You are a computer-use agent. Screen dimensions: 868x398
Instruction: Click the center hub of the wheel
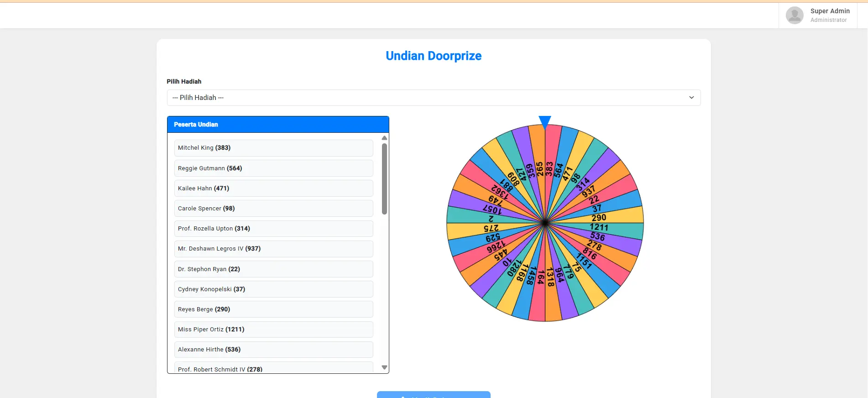pos(545,223)
